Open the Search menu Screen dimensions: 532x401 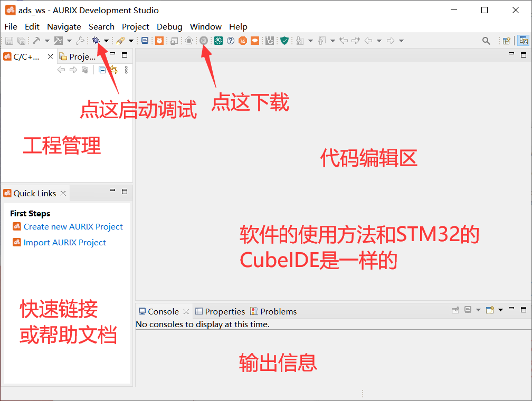coord(101,26)
